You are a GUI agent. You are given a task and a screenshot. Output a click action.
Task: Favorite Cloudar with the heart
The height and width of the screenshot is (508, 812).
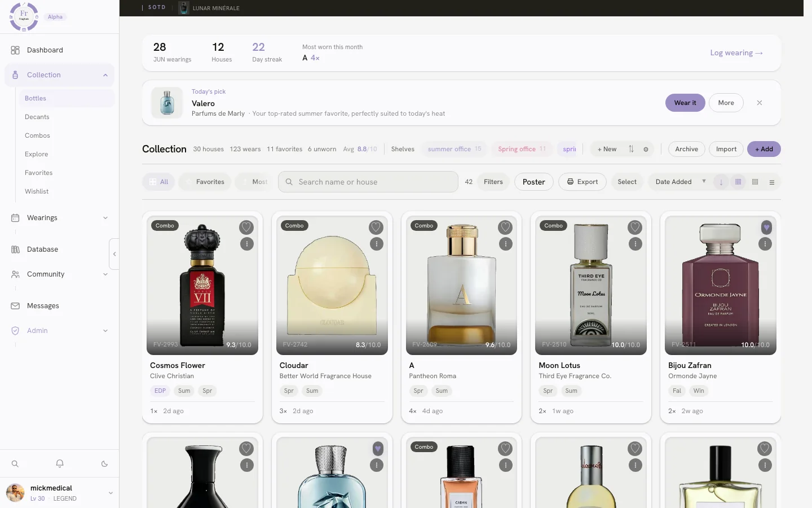[376, 227]
